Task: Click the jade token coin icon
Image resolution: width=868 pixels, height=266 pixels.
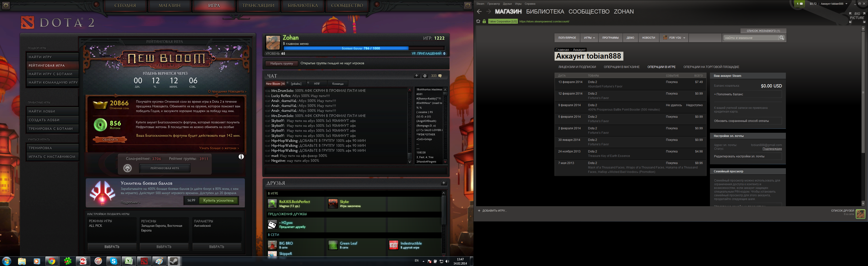Action: [x=100, y=125]
